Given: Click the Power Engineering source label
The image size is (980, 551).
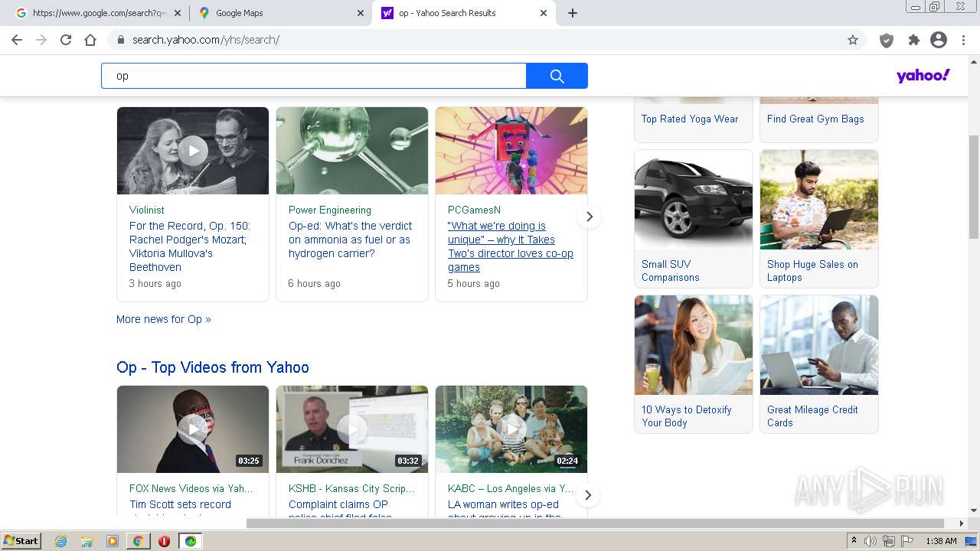Looking at the screenshot, I should click(330, 210).
